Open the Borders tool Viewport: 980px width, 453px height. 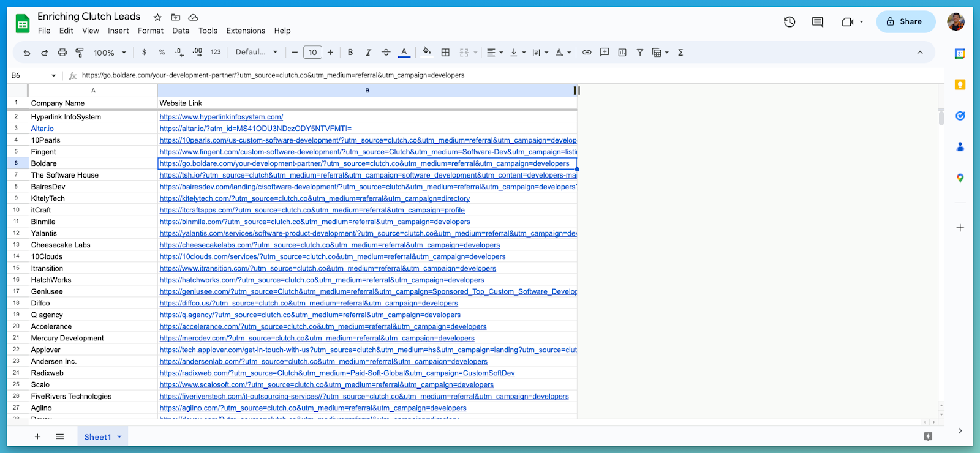[x=445, y=53]
